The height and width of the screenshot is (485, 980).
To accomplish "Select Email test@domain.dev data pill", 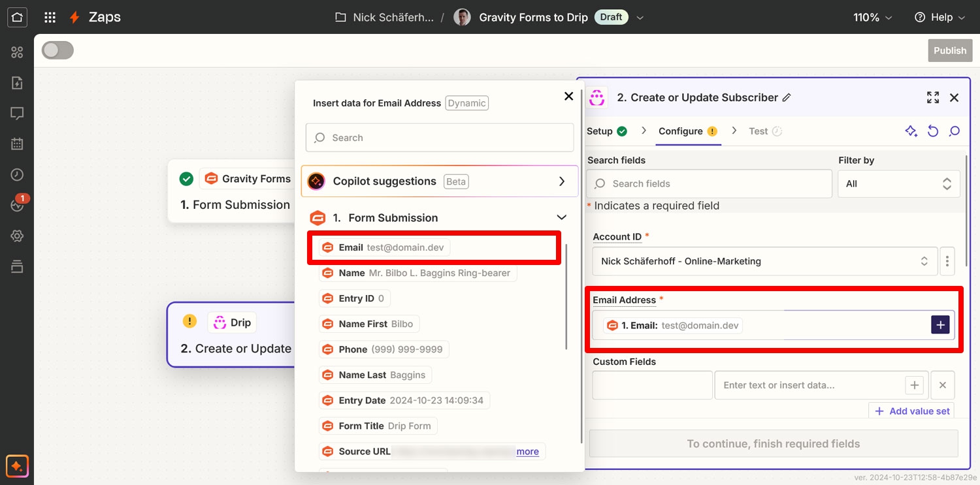I will 385,247.
